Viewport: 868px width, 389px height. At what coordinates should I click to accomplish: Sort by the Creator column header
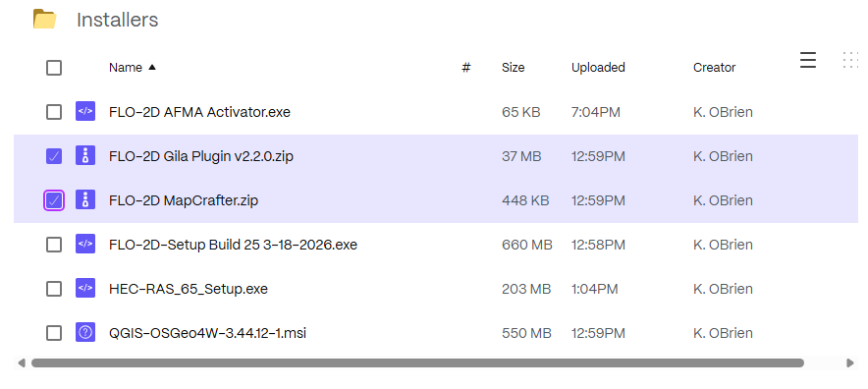[x=714, y=68]
